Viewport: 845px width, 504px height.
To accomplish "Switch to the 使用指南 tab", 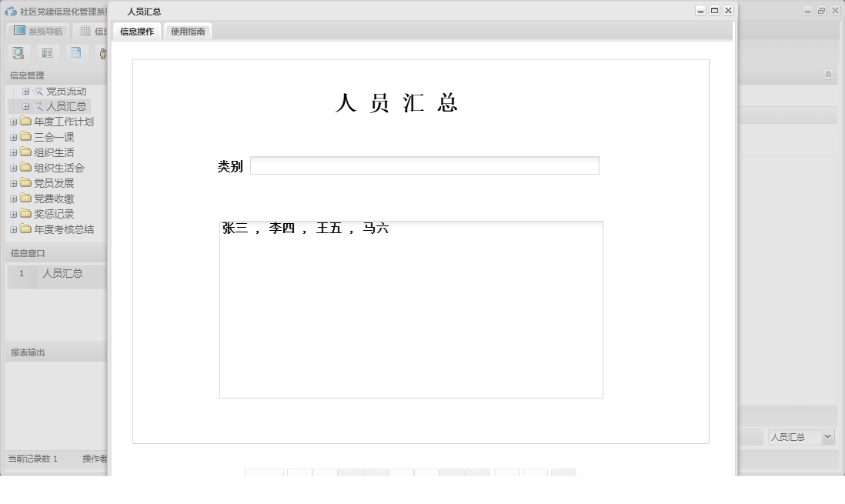I will pos(188,33).
